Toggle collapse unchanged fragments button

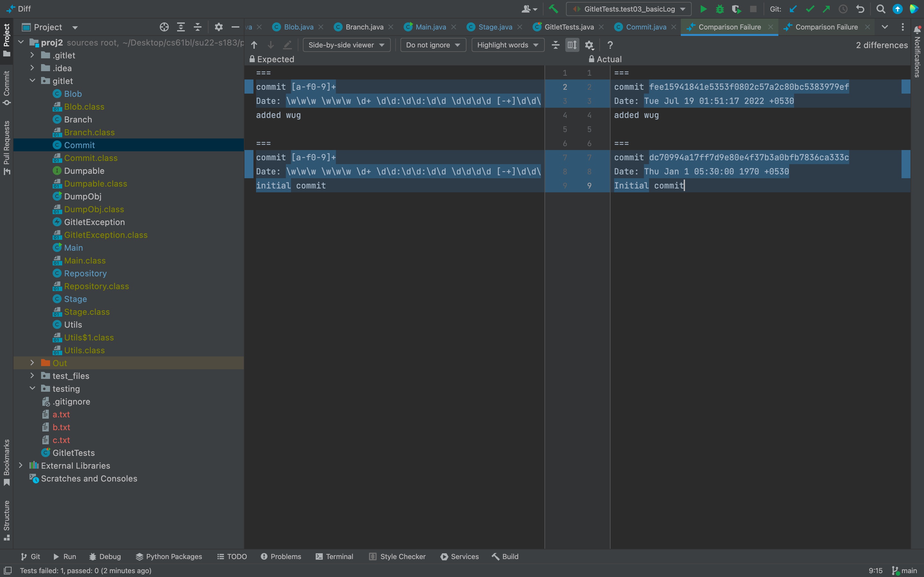click(x=556, y=45)
